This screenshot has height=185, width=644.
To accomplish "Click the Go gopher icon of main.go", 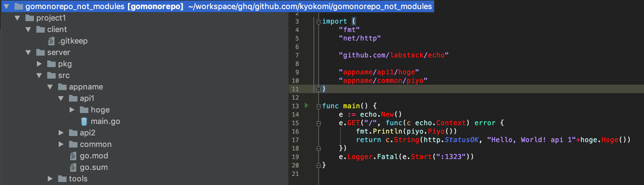I will click(x=84, y=121).
